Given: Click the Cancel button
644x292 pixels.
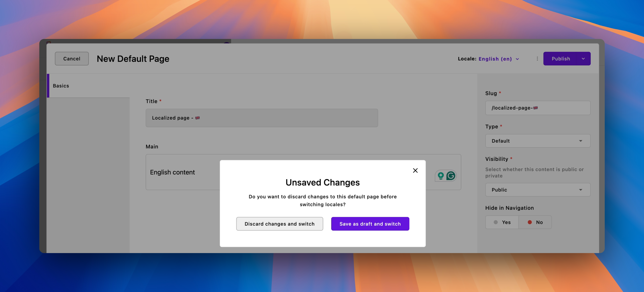Looking at the screenshot, I should [x=72, y=59].
